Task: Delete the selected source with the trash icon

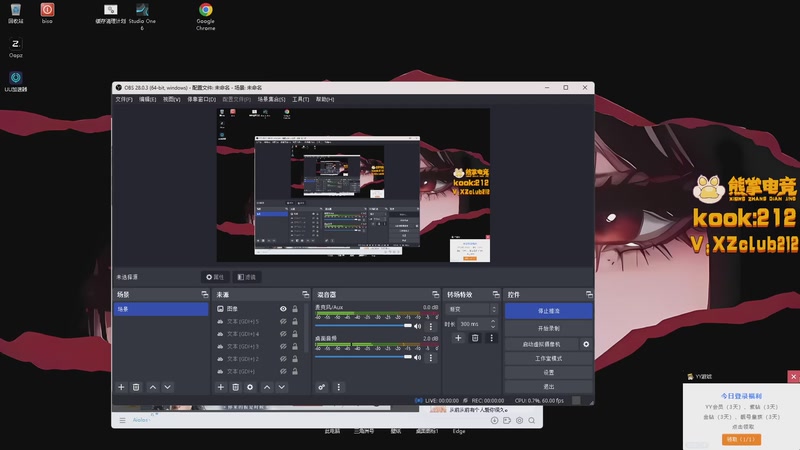Action: click(x=235, y=387)
